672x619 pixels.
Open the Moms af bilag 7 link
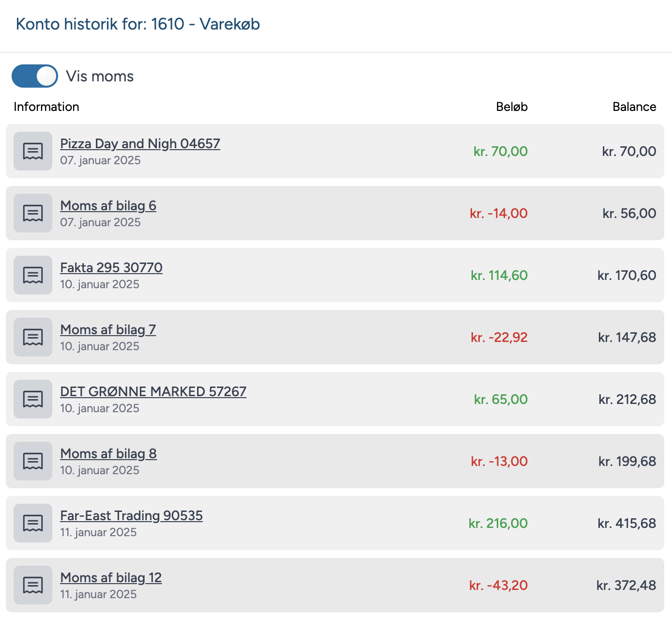(108, 330)
